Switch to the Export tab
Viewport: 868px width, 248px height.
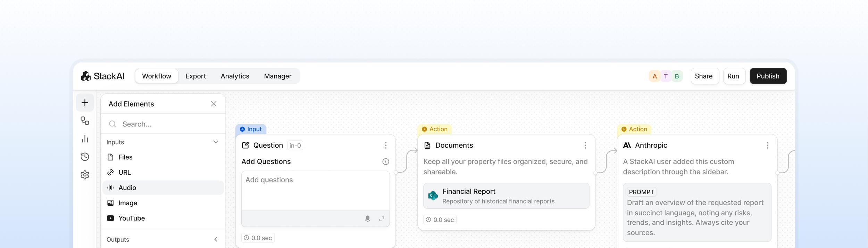195,76
